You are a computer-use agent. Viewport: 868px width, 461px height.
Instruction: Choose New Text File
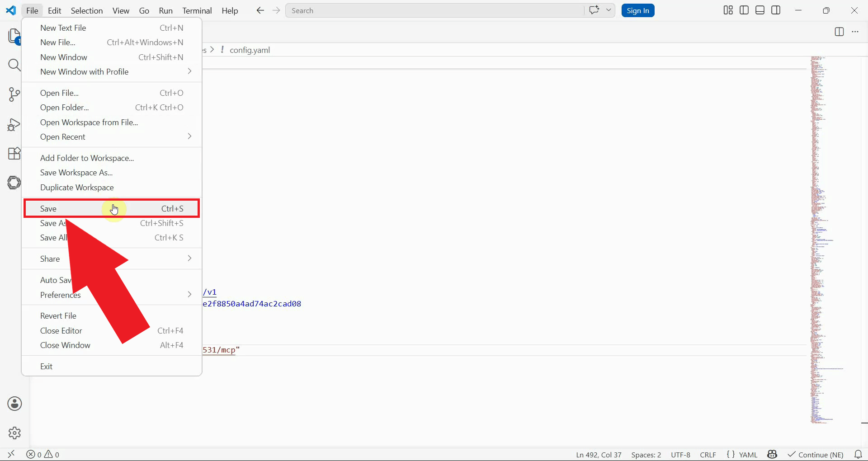[112, 28]
